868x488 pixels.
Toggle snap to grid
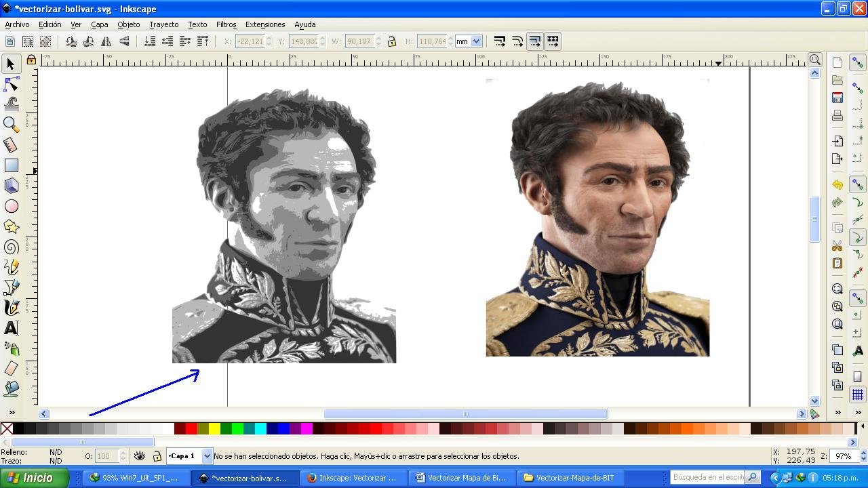coord(858,394)
